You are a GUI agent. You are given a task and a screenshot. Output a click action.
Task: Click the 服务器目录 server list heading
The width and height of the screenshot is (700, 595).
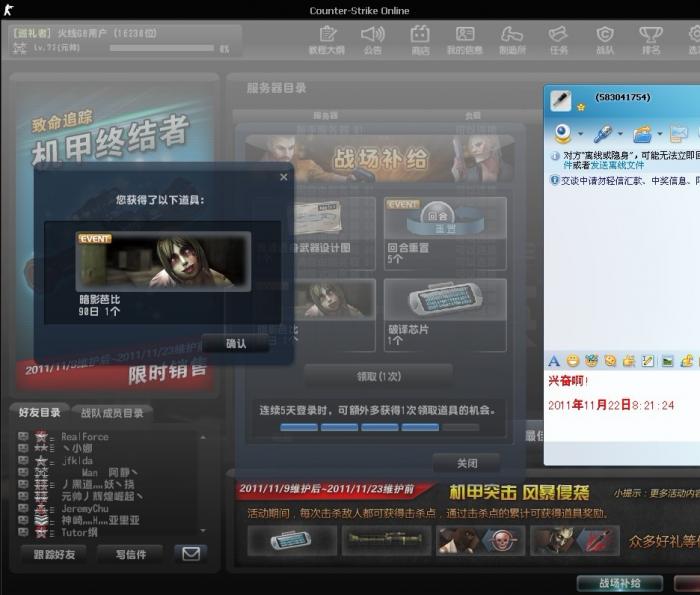276,88
